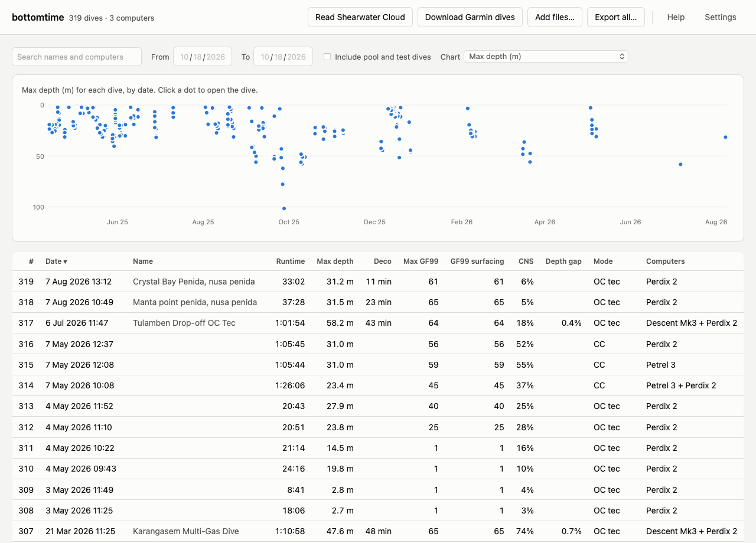Screen dimensions: 756x543
Task: Click the To date field
Action: (283, 57)
